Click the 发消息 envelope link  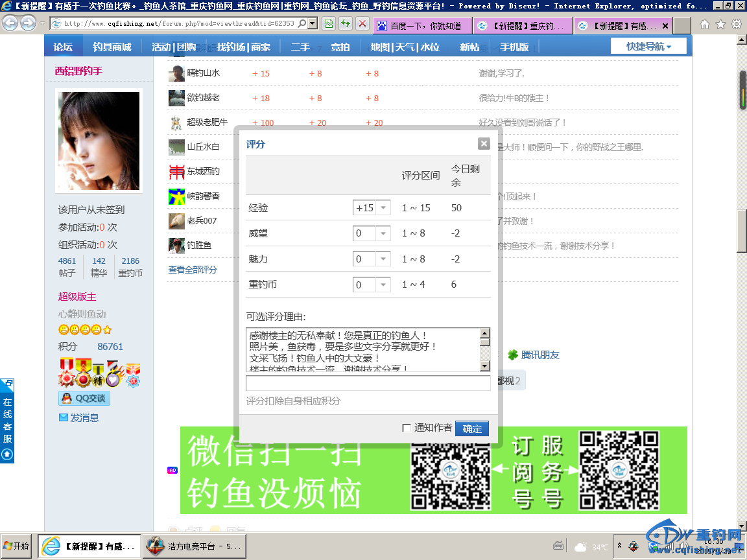(79, 417)
